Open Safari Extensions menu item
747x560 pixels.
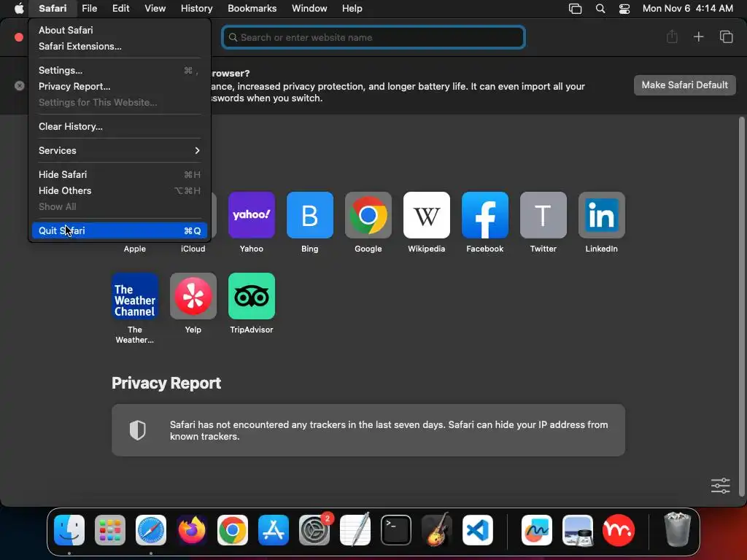tap(119, 46)
